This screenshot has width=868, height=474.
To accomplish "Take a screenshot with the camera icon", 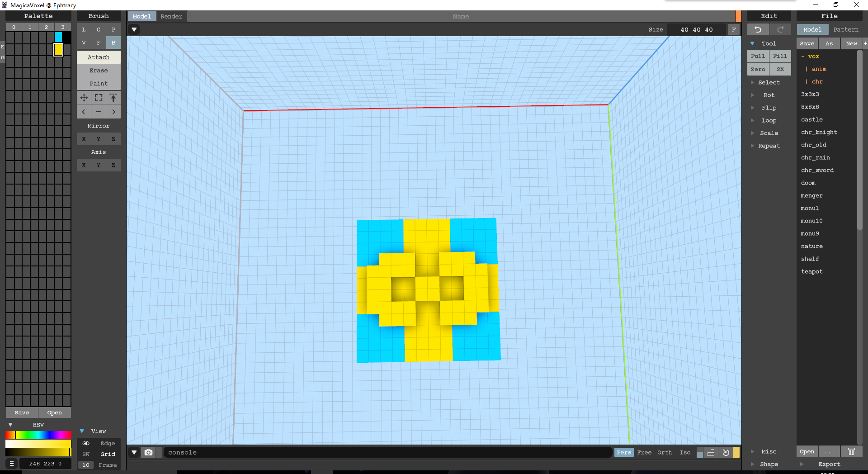I will click(148, 452).
